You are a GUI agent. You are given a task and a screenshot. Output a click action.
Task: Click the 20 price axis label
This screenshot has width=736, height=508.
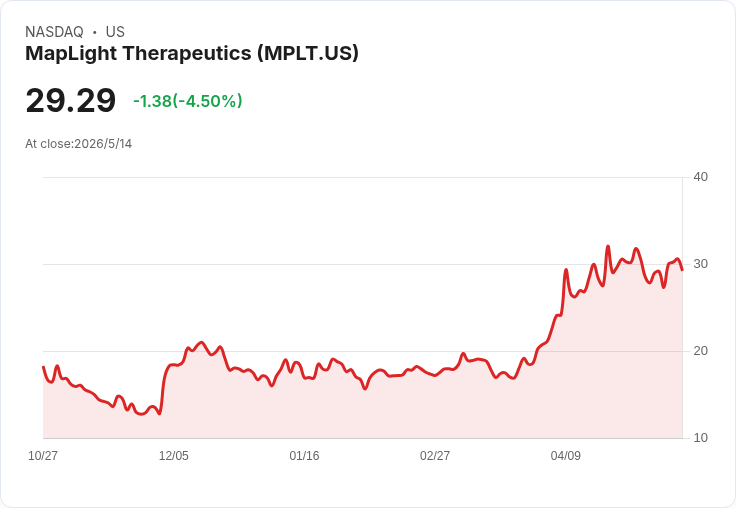coord(700,351)
